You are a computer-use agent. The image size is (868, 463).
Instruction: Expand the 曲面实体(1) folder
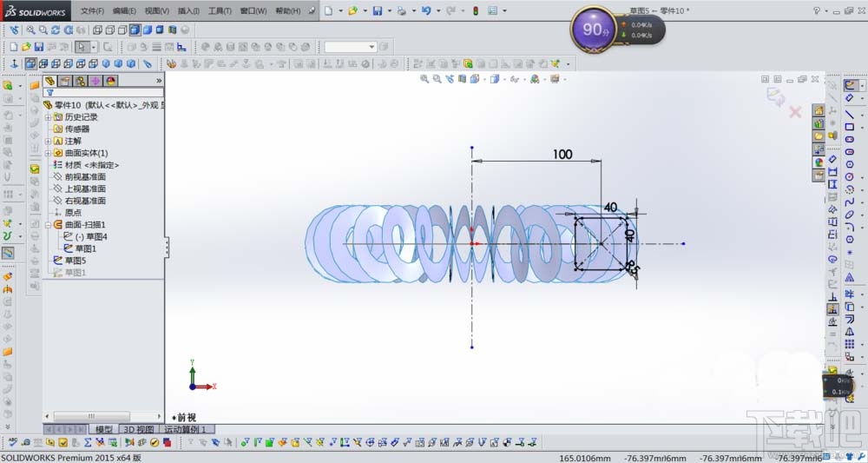point(48,153)
